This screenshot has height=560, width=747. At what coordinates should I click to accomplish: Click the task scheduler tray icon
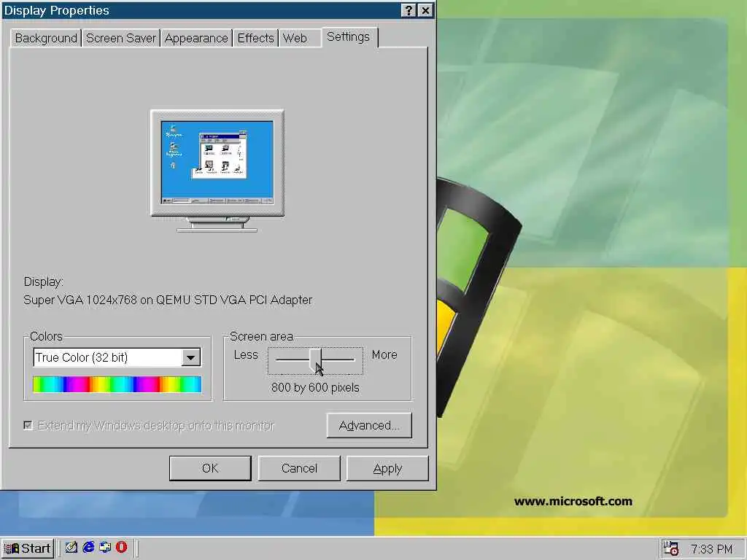pos(671,548)
